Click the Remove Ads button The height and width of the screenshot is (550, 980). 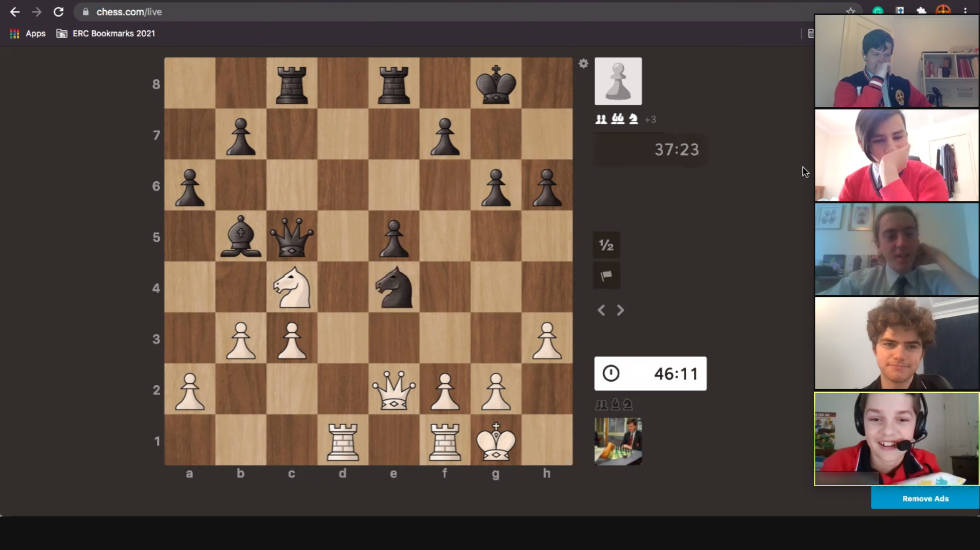[x=925, y=498]
